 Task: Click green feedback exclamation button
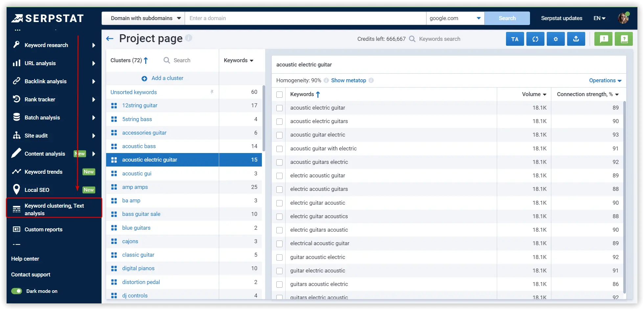tap(603, 39)
